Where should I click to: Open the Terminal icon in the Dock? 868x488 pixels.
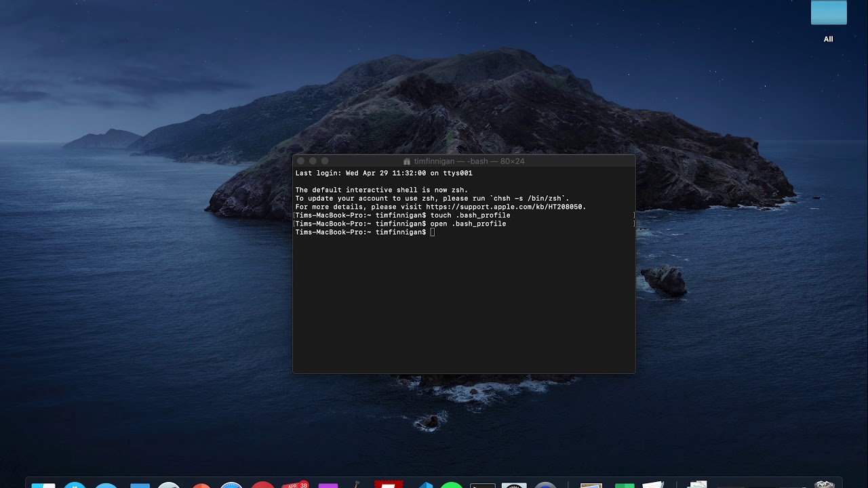(483, 485)
